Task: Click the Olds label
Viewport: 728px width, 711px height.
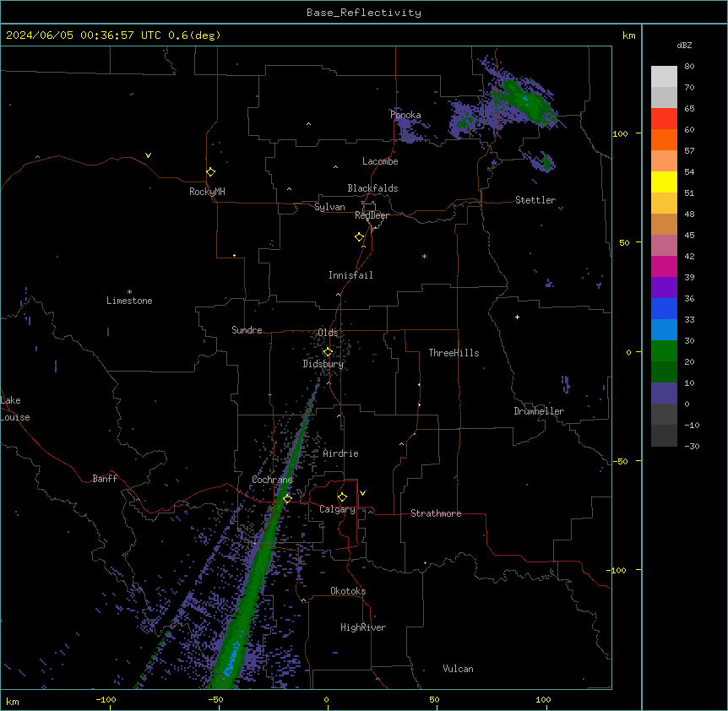Action: click(328, 333)
